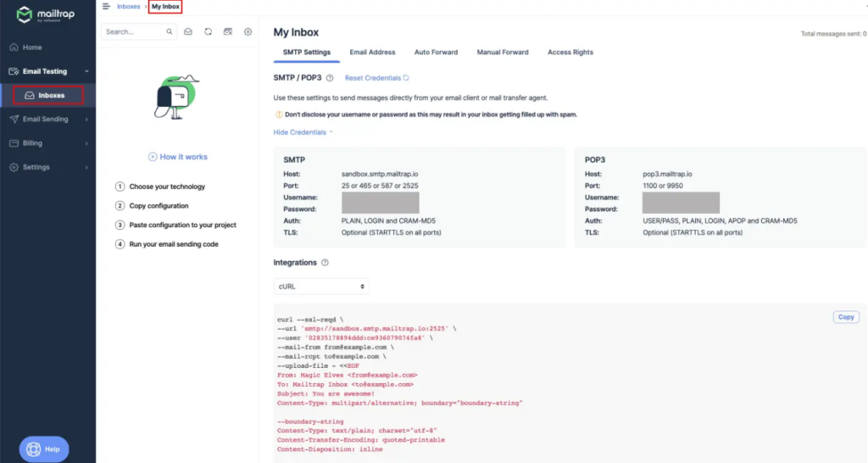Open the Access Rights tab

click(x=570, y=52)
